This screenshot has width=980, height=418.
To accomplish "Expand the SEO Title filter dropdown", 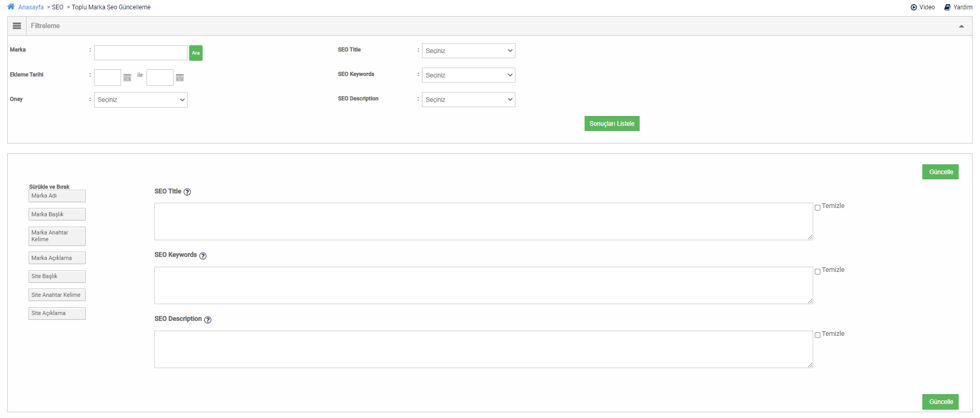I will pyautogui.click(x=468, y=51).
